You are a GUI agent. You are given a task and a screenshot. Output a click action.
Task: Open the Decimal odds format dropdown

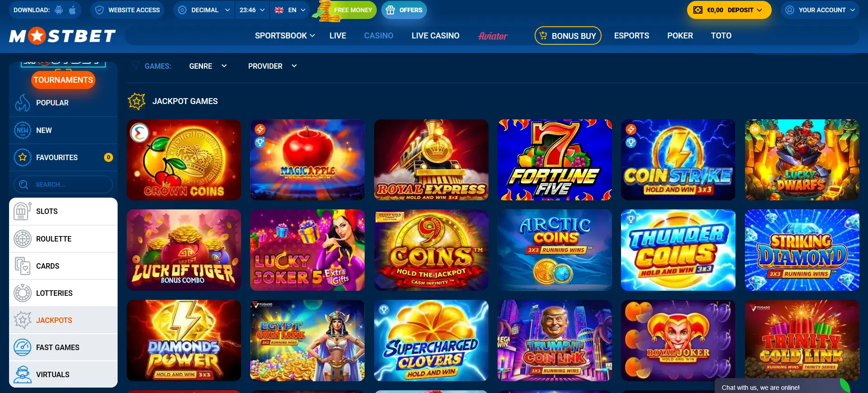coord(204,10)
